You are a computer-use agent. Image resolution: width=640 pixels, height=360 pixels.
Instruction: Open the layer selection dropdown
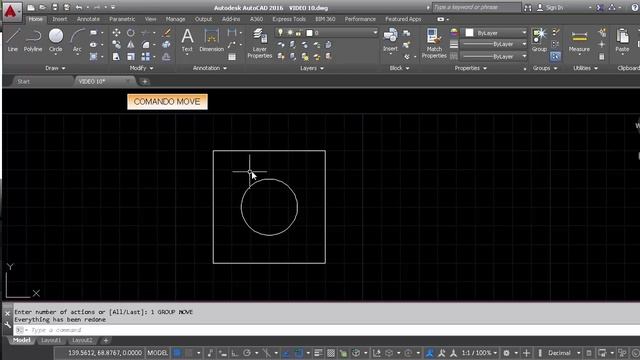point(326,33)
